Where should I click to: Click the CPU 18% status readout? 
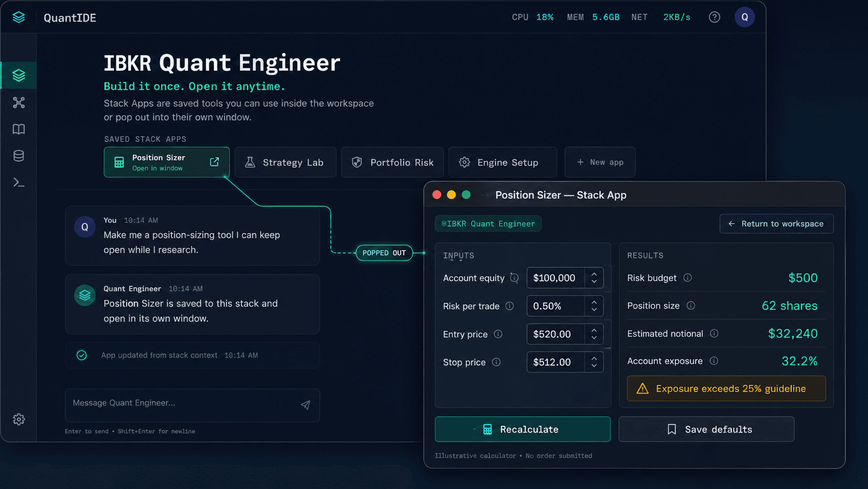coord(533,17)
